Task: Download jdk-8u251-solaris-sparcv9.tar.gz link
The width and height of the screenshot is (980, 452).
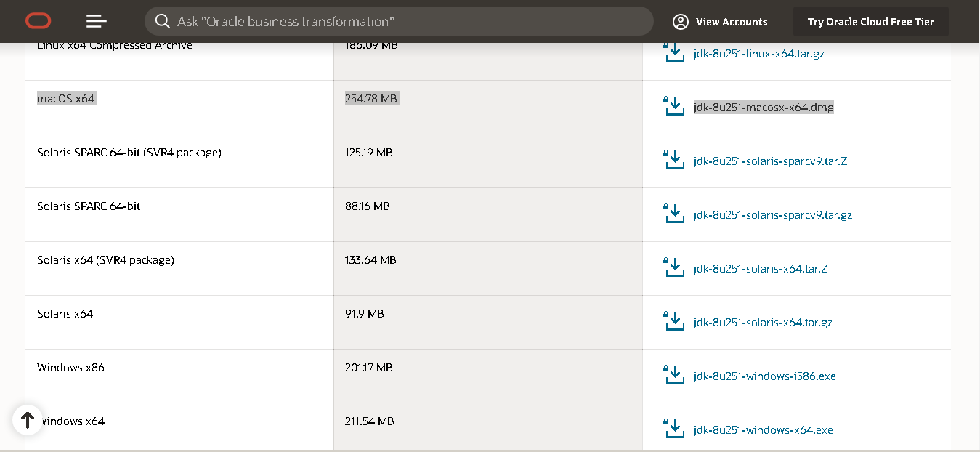Action: 773,215
